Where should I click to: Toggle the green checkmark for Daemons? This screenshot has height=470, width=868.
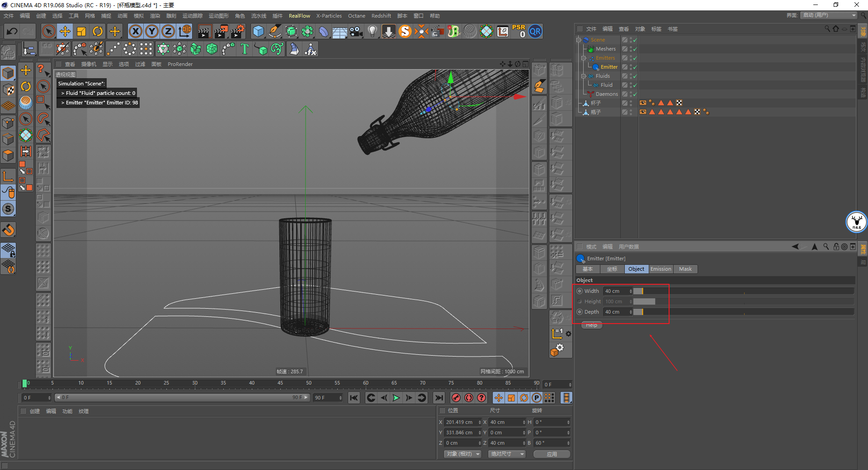(635, 94)
